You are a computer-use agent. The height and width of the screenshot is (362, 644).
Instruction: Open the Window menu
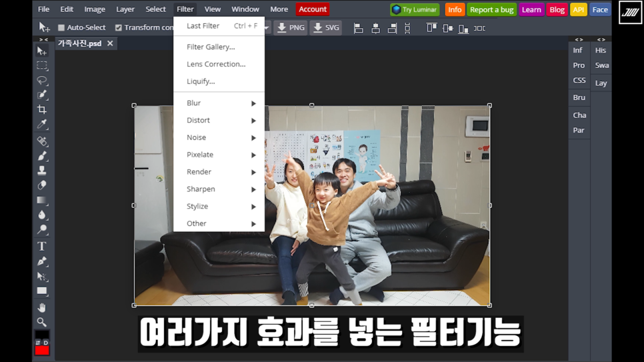tap(245, 9)
